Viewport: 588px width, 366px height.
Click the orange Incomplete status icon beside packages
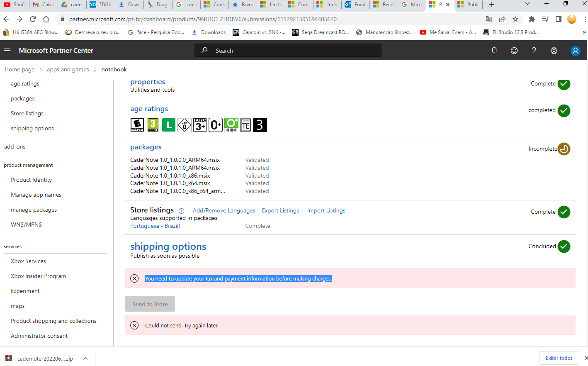click(x=564, y=149)
